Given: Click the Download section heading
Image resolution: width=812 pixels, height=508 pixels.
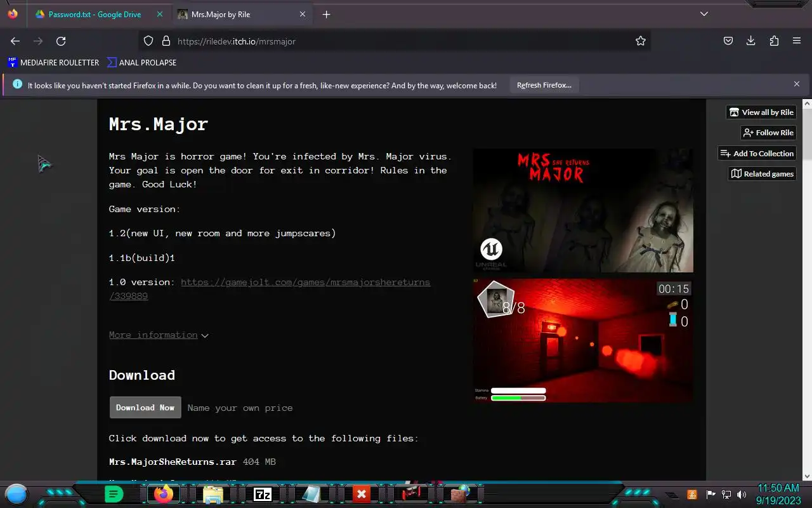Looking at the screenshot, I should coord(142,375).
